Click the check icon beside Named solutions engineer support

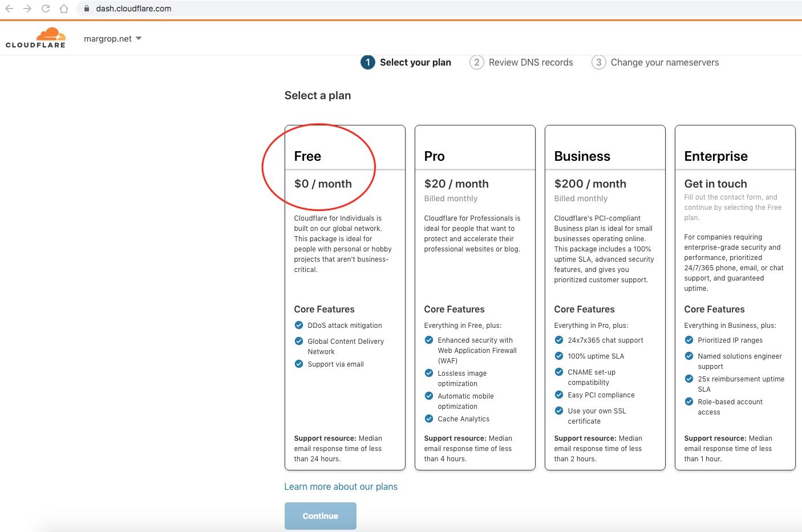[x=688, y=356]
